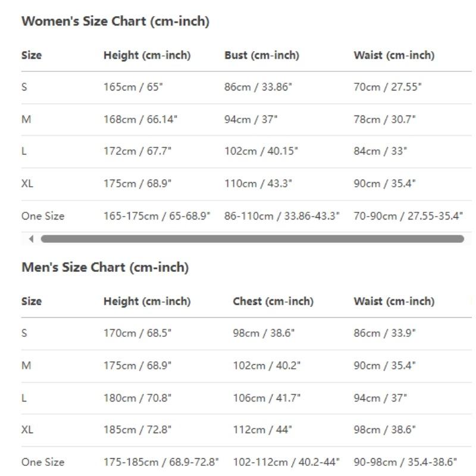Click the 86cm / 33.9" men's waist cell

pyautogui.click(x=384, y=333)
